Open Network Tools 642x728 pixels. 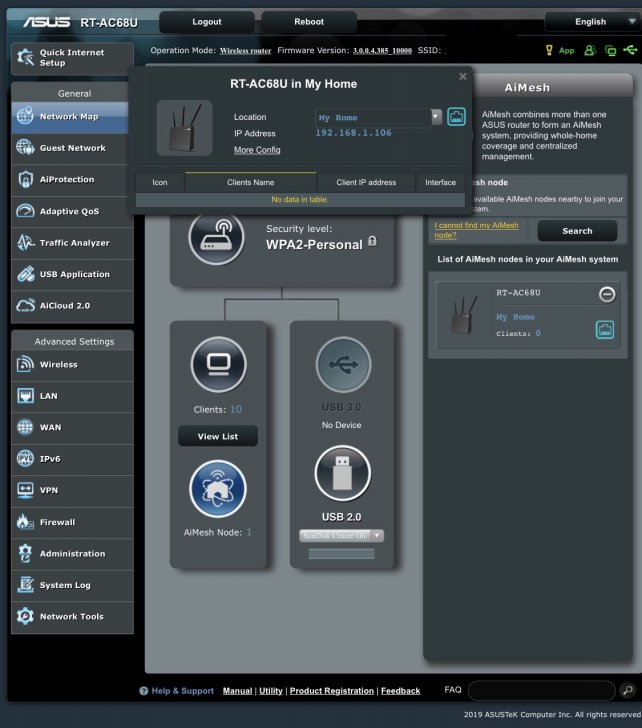(72, 617)
